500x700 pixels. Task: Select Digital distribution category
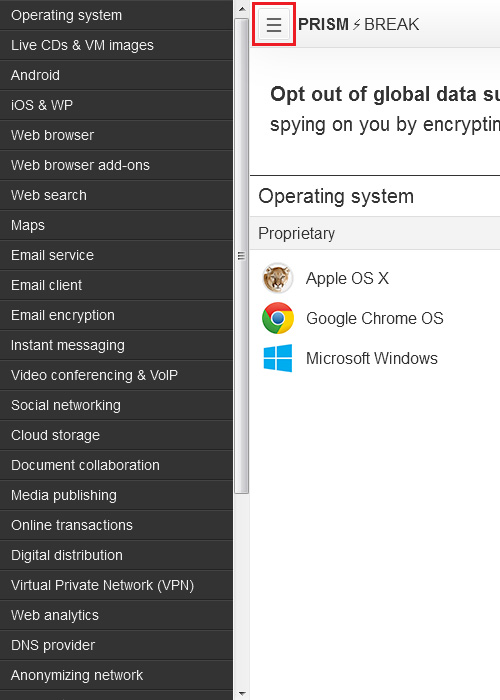116,555
